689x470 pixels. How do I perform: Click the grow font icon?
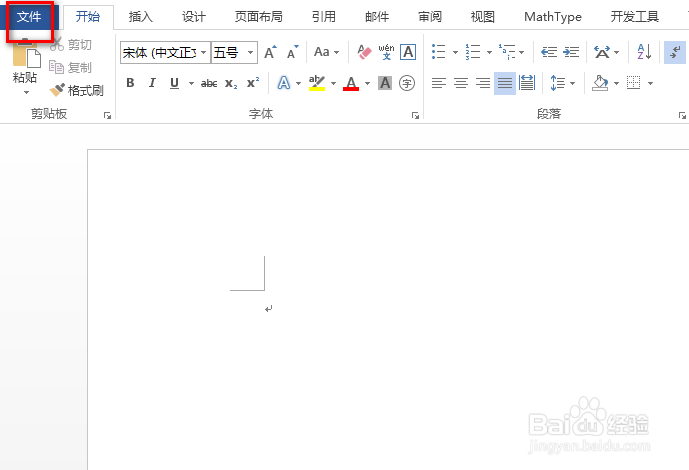[270, 52]
